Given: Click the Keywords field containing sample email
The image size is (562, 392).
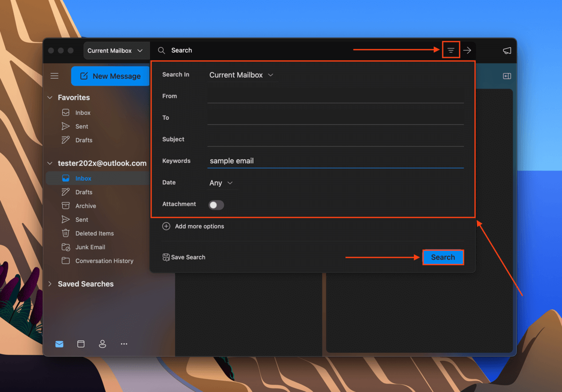Looking at the screenshot, I should [335, 161].
